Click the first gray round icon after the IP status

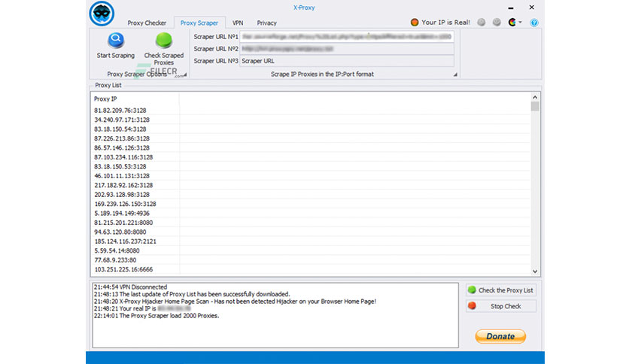click(482, 23)
